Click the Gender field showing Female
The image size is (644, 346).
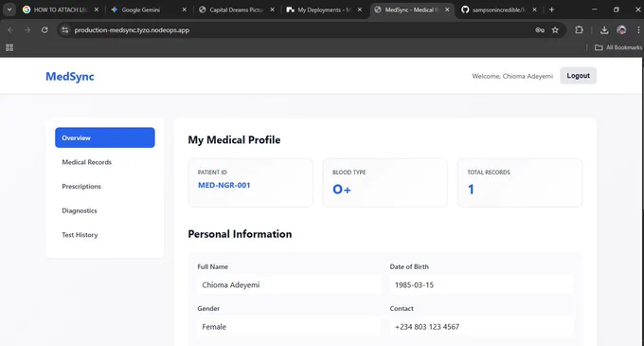click(289, 327)
